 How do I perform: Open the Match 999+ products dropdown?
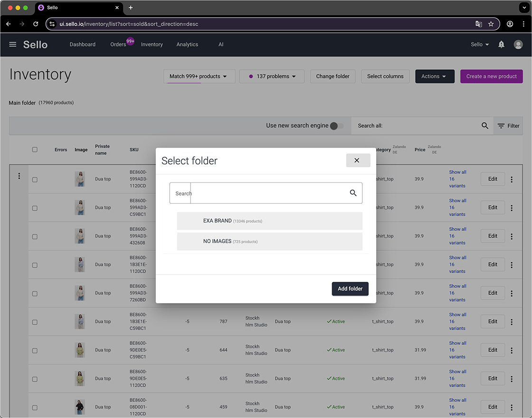[199, 76]
